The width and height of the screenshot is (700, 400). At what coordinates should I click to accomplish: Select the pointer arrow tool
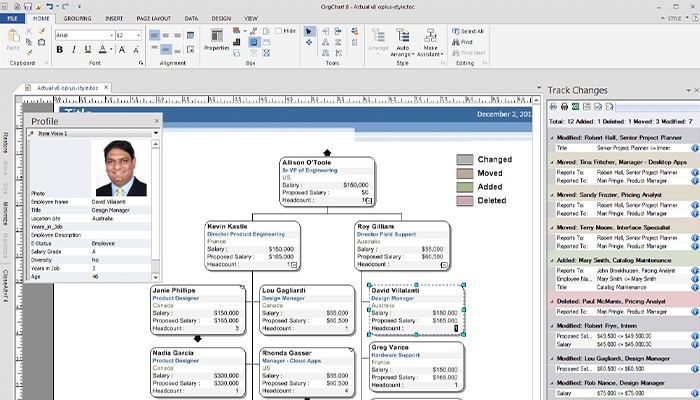[x=310, y=32]
